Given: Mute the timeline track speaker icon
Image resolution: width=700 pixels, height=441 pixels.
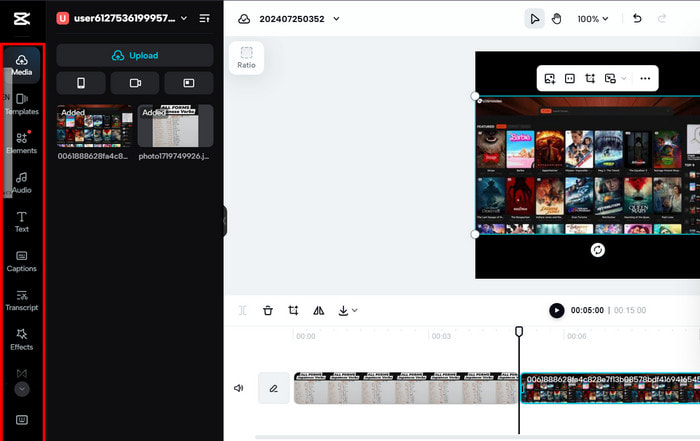Looking at the screenshot, I should point(239,388).
